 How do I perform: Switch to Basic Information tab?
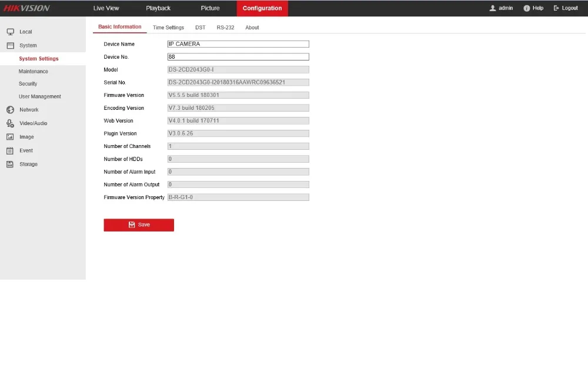(x=119, y=26)
